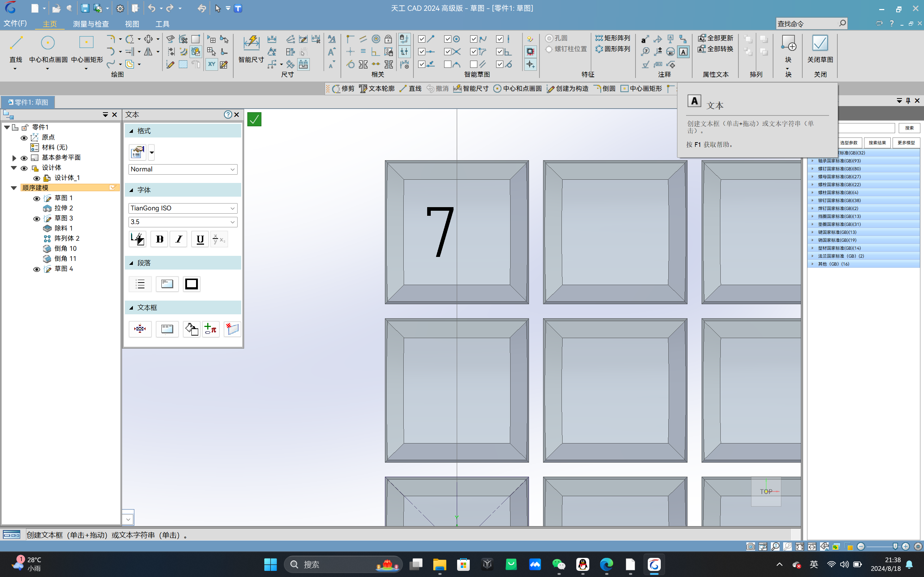Collapse the 文本框 section
The image size is (924, 577).
(131, 307)
